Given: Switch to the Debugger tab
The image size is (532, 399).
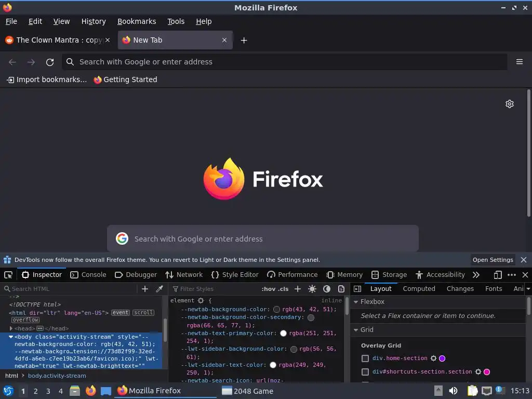Looking at the screenshot, I should (x=136, y=275).
